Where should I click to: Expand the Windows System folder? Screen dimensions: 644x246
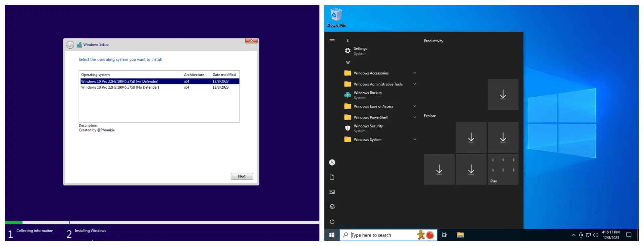point(381,139)
